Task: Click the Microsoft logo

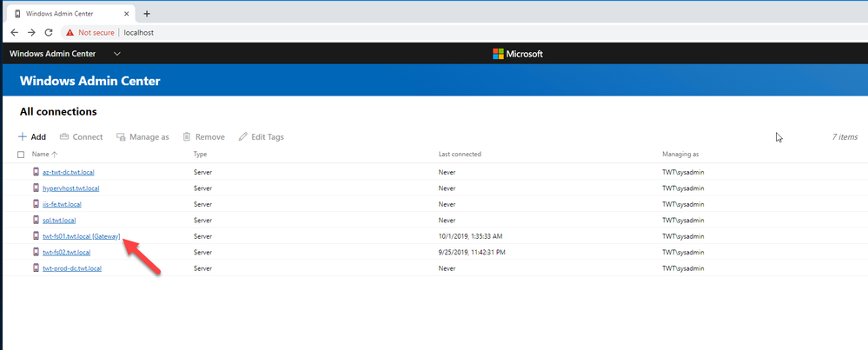Action: point(518,54)
